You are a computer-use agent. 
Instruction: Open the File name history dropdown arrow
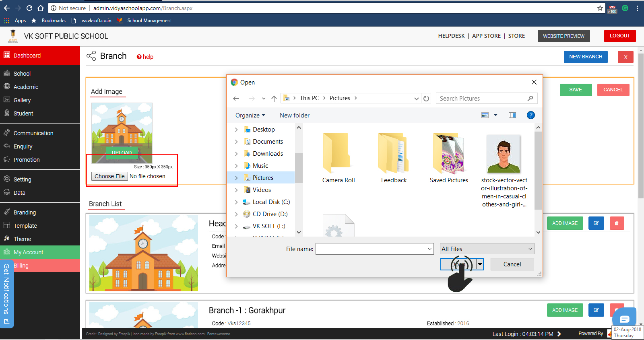[429, 249]
